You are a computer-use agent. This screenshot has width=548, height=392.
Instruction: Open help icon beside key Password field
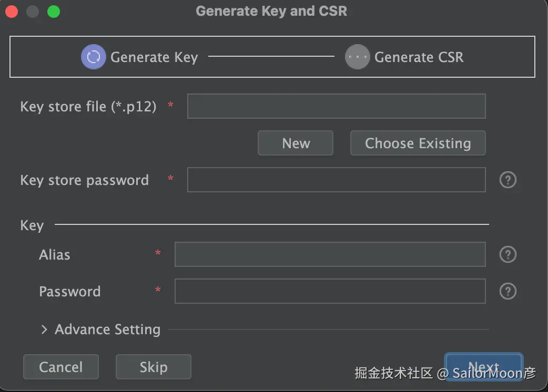508,291
